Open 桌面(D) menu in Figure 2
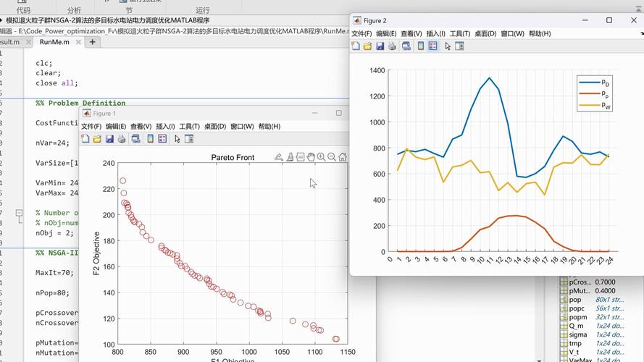This screenshot has height=362, width=644. pyautogui.click(x=486, y=33)
